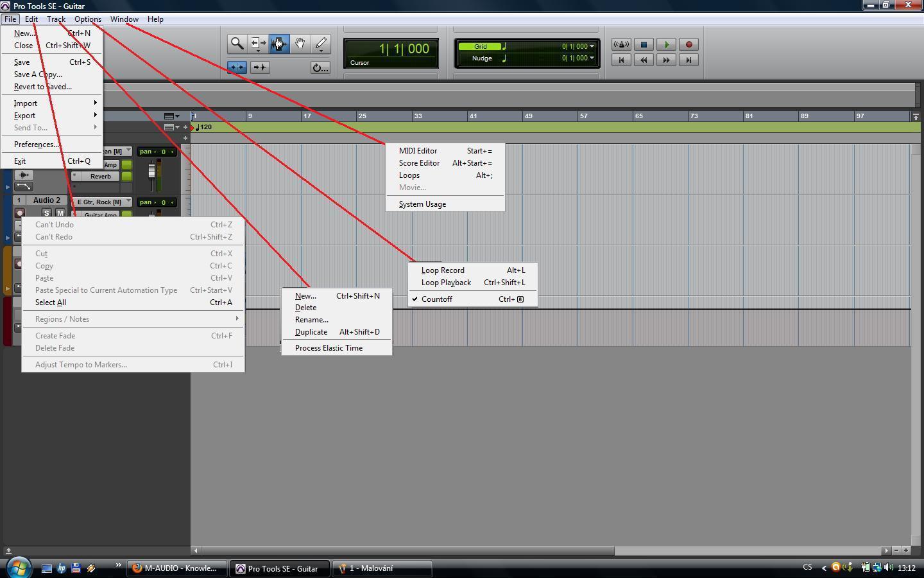Open the Track menu
The width and height of the screenshot is (924, 578).
pos(56,19)
